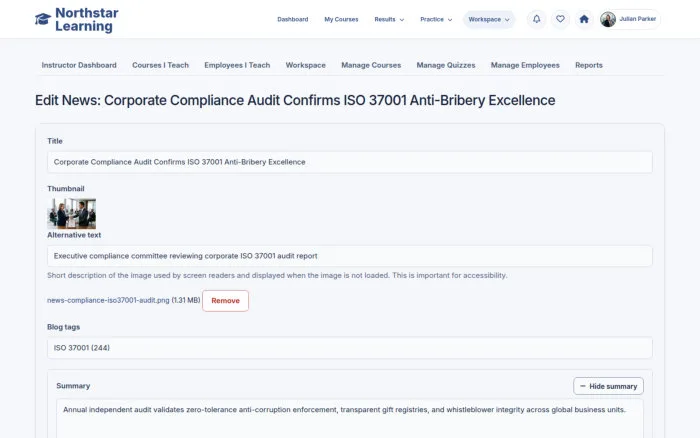Screen dimensions: 700x438
Task: Open the Dashboard menu item
Action: (292, 20)
